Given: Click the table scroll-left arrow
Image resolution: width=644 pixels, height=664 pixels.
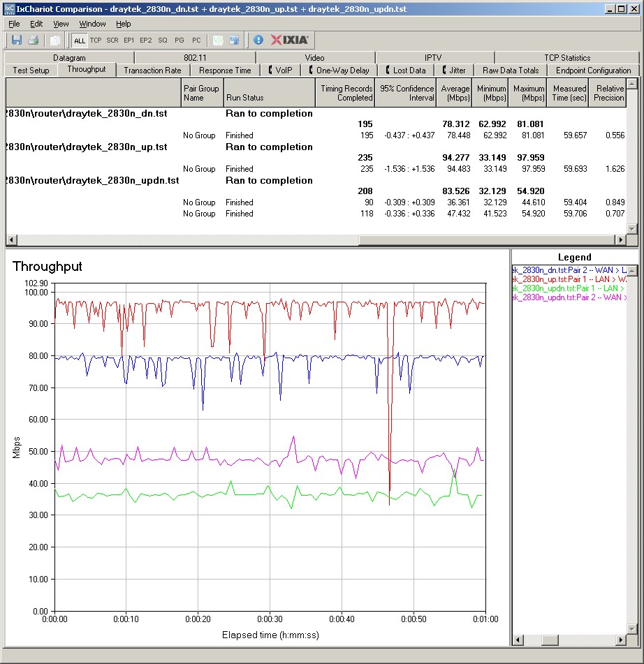Looking at the screenshot, I should [x=11, y=240].
